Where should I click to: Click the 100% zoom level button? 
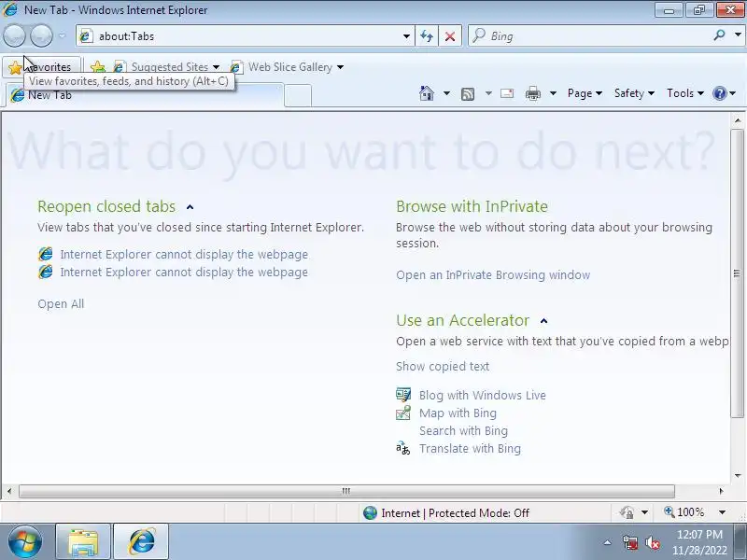click(x=684, y=512)
